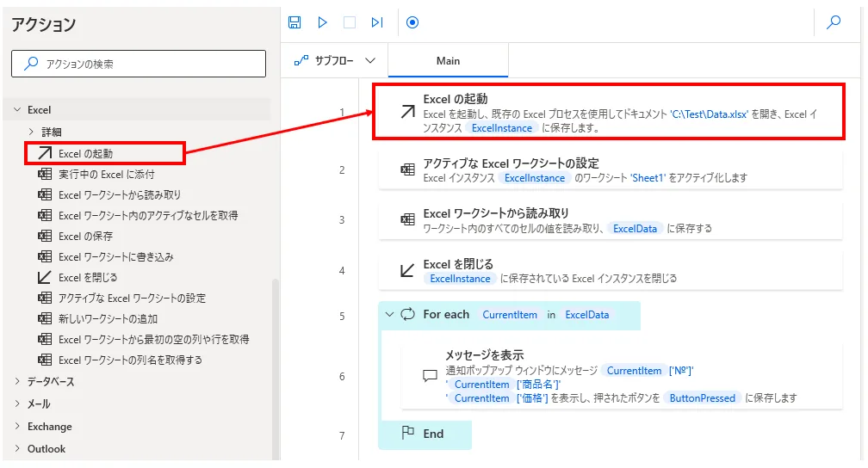Click the C:\Test\Data.xlsx path link

click(710, 114)
